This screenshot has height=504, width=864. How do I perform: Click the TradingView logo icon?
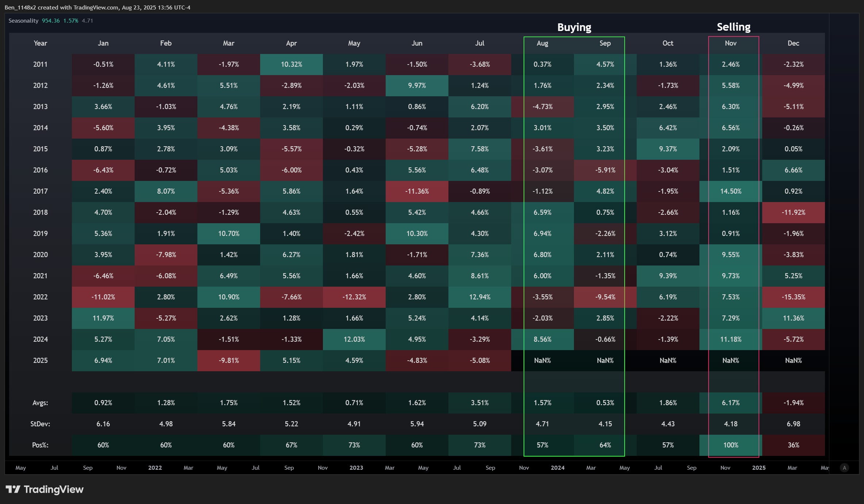(13, 489)
